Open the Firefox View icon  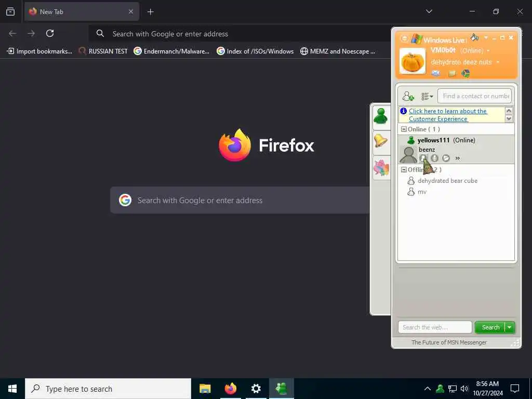click(10, 11)
